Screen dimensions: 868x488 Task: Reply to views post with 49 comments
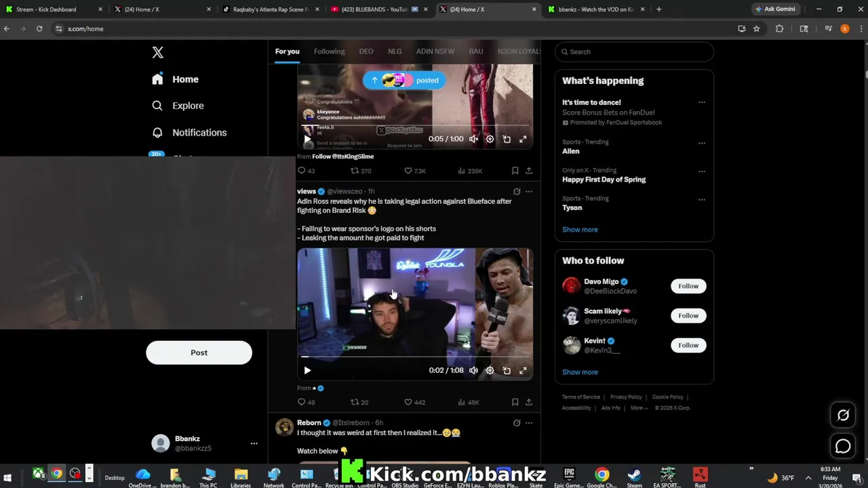click(306, 402)
